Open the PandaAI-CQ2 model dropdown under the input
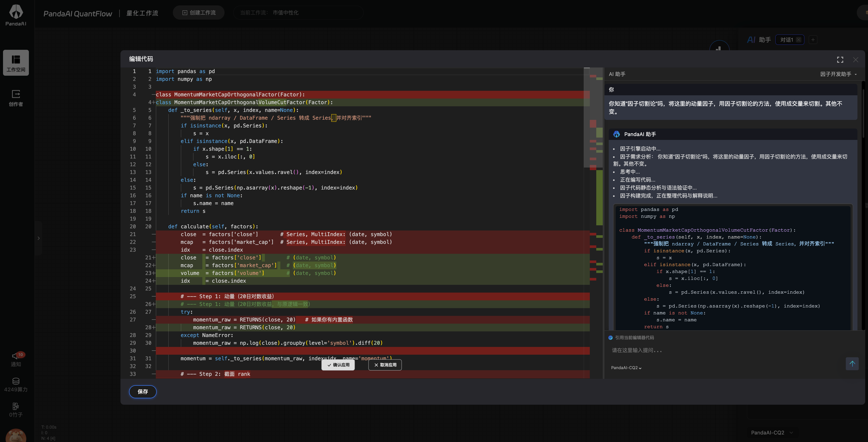The width and height of the screenshot is (868, 442). [626, 368]
